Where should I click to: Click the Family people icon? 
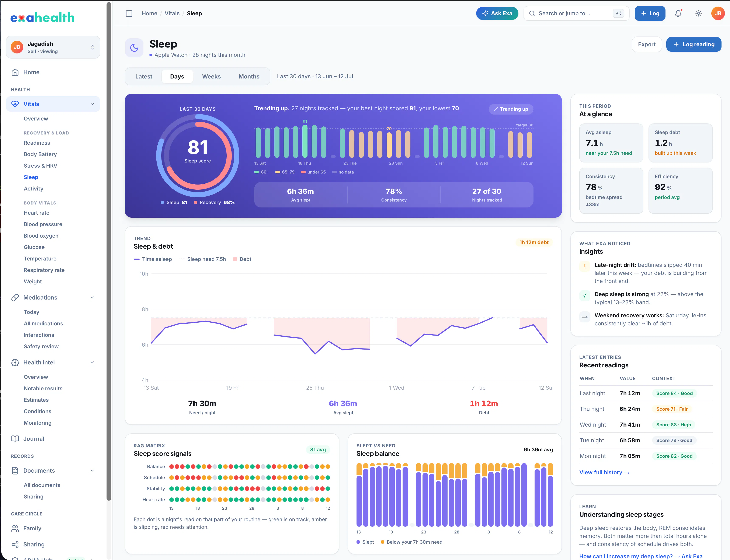pos(15,528)
